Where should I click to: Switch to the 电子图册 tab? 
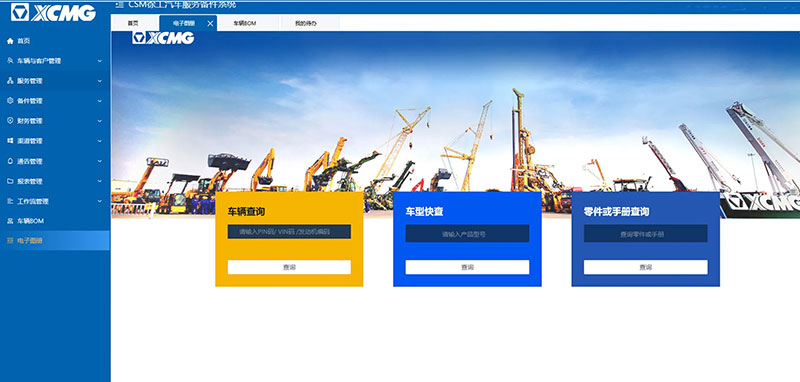(x=188, y=23)
